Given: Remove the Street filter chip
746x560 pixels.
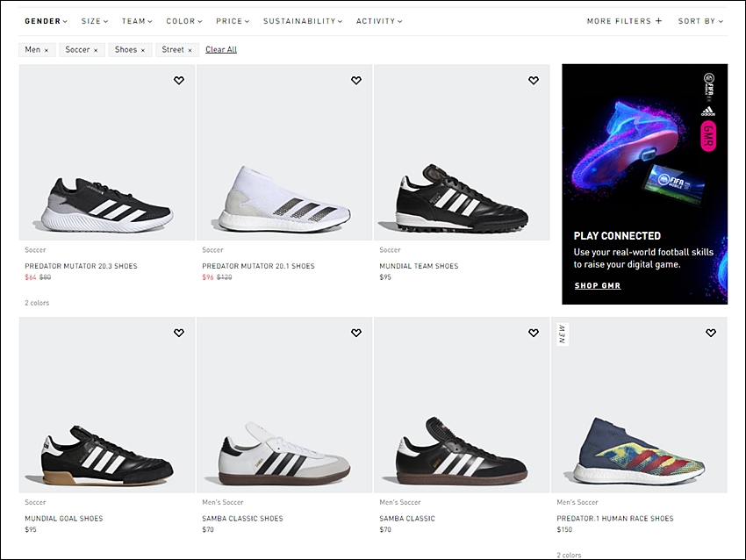Looking at the screenshot, I should coord(190,50).
